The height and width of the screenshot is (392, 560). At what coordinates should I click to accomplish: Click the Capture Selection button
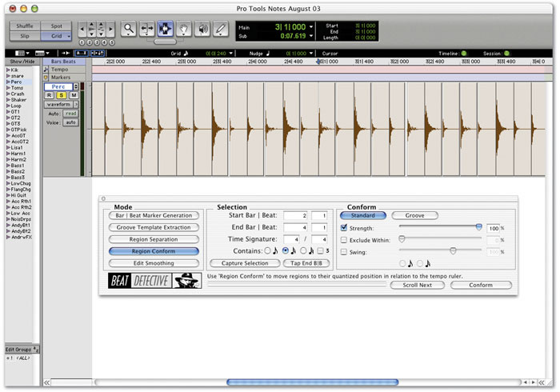(245, 263)
